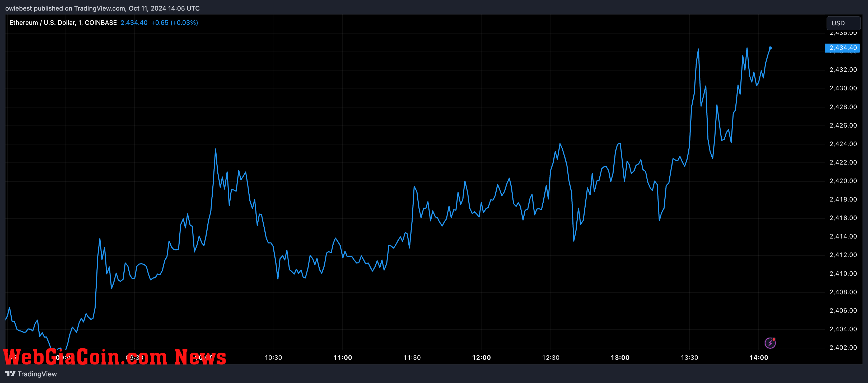Click the 2,434.40 current price label on axis

click(x=842, y=48)
